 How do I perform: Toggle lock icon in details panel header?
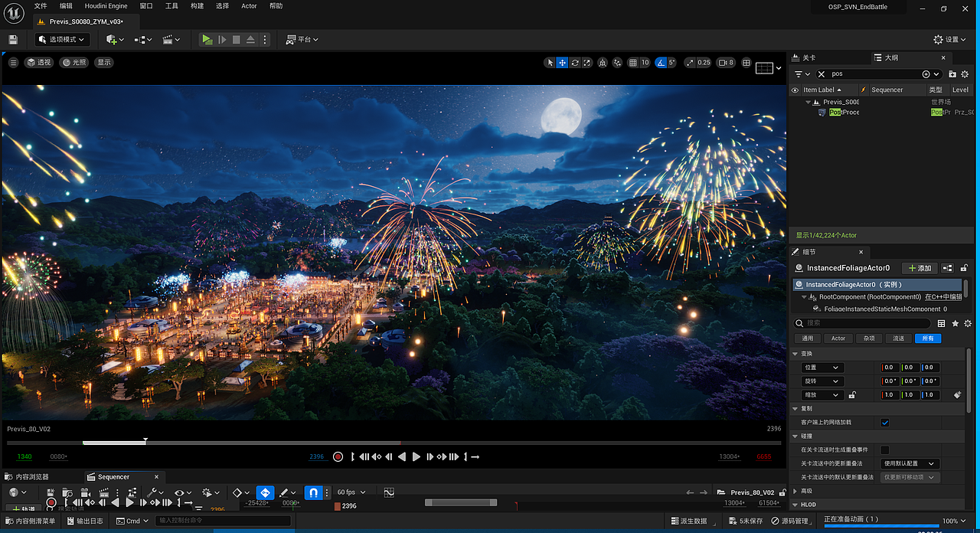[x=964, y=268]
